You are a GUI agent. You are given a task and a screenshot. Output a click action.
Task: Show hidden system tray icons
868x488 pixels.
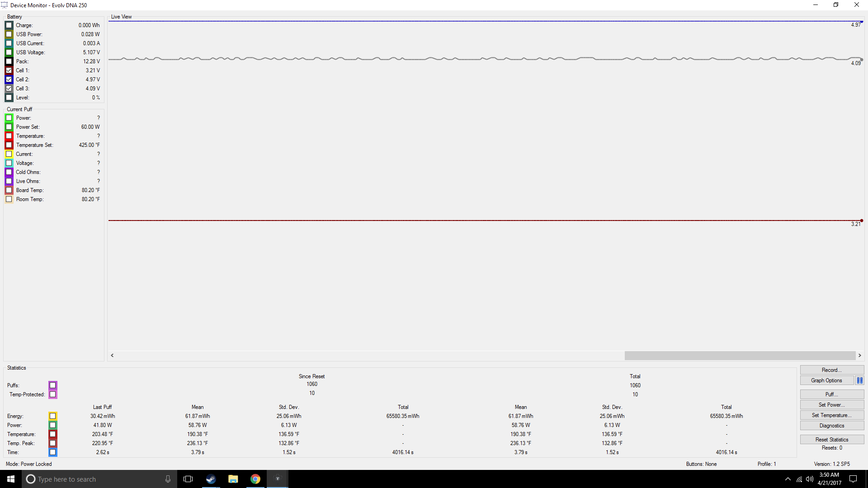[x=788, y=479]
